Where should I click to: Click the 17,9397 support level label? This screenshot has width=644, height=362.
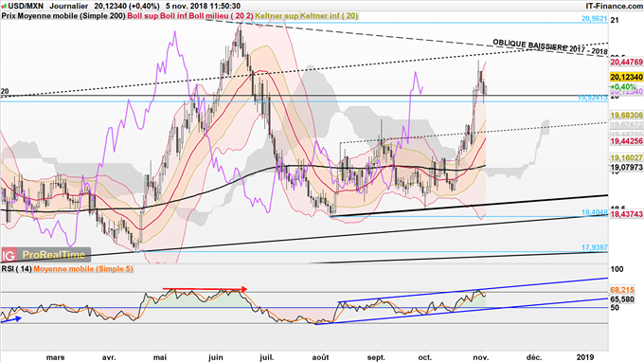595,247
